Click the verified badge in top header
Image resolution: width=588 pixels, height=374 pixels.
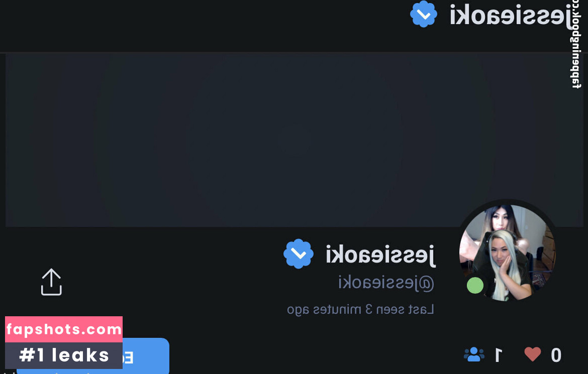tap(424, 14)
